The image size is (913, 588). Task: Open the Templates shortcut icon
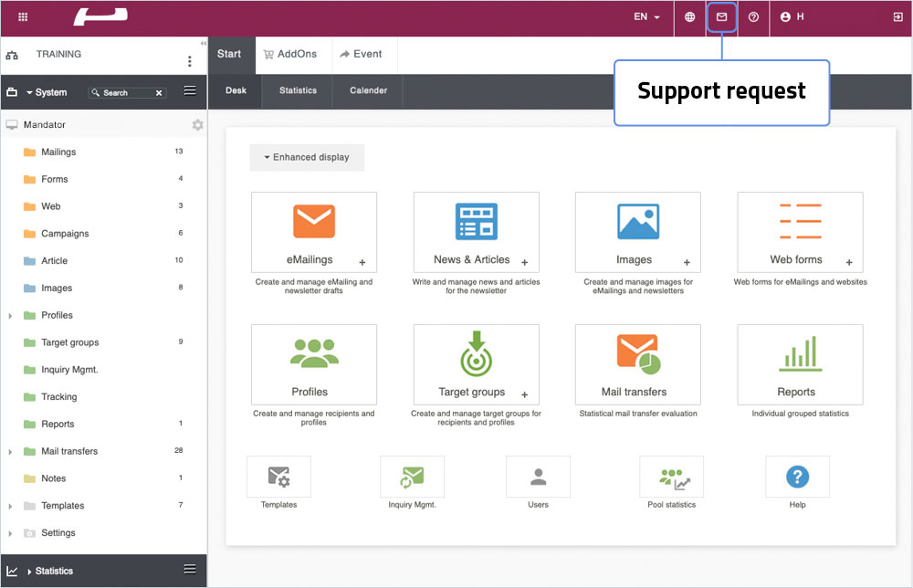pos(278,477)
